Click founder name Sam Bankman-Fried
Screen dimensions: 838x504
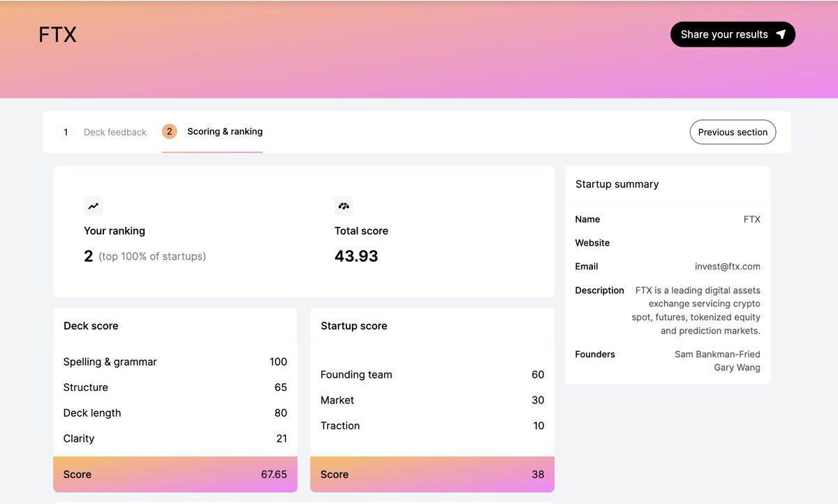coord(717,355)
